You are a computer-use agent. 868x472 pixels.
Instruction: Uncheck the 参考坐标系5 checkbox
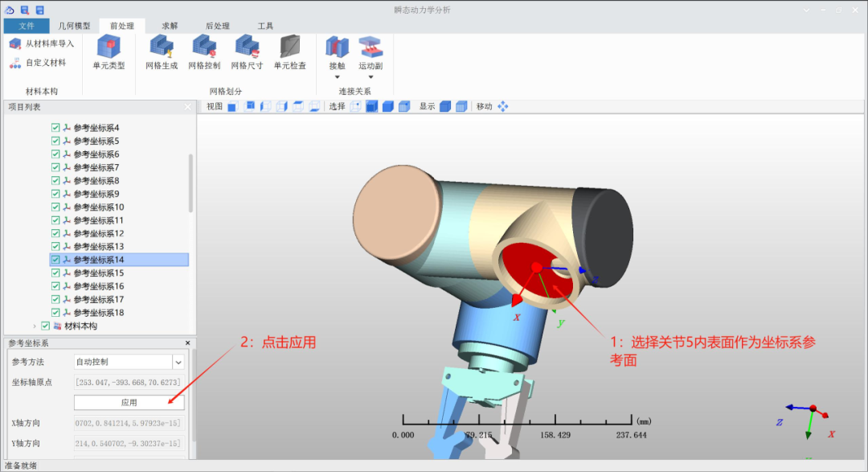[55, 141]
